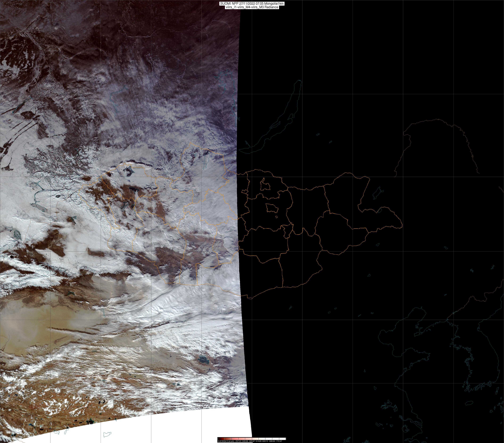The height and width of the screenshot is (443, 504).
Task: Click the 772.47 colorbar tick label
Action: 279,441
